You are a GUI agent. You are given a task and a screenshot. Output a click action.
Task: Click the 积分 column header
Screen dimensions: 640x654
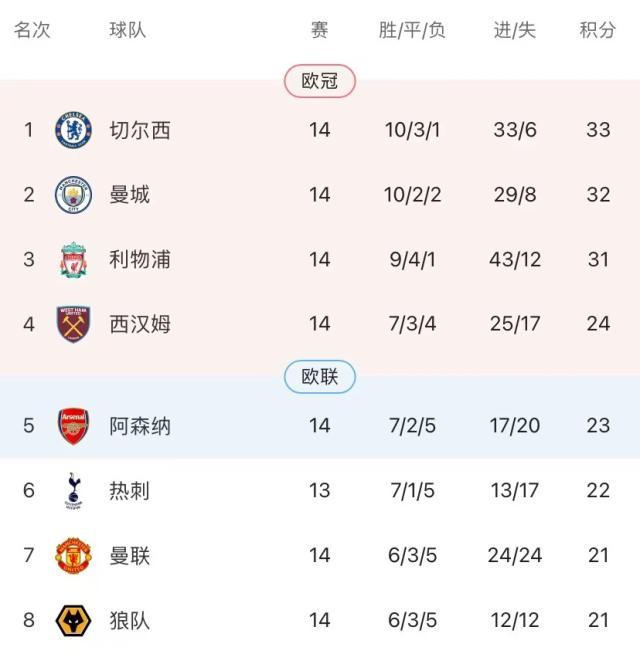coord(598,30)
